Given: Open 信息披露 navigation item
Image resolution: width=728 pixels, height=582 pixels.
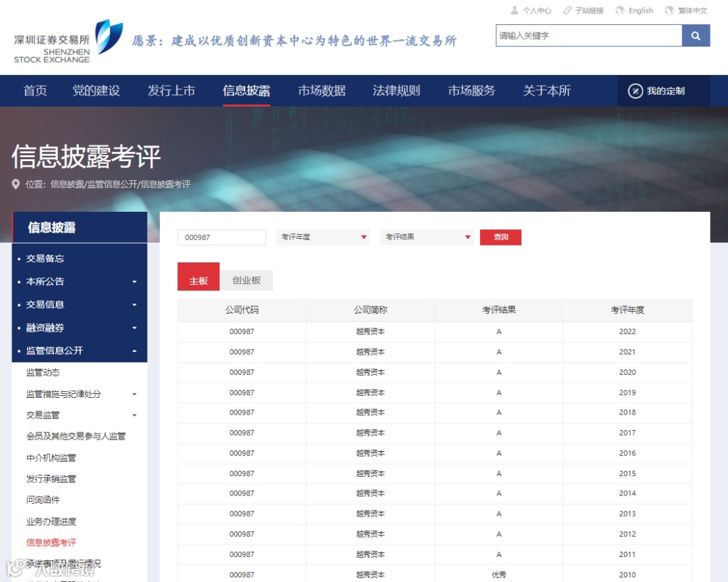Looking at the screenshot, I should coord(247,90).
